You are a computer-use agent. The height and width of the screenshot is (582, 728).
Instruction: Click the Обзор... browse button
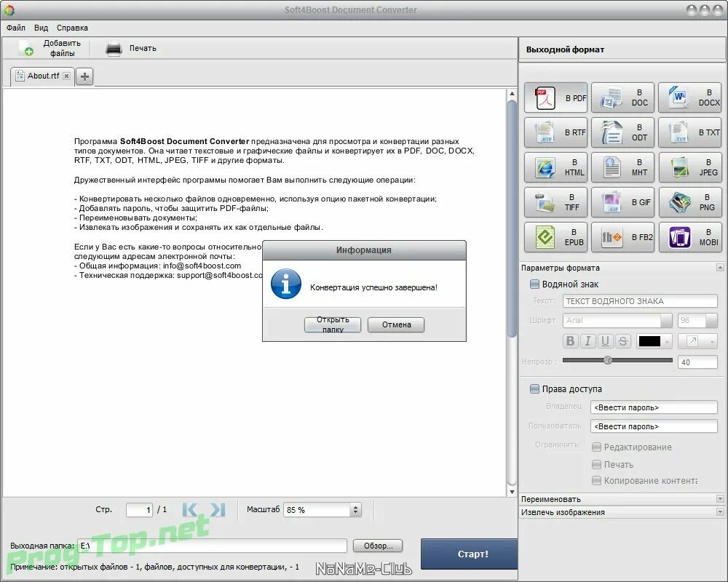[x=378, y=546]
